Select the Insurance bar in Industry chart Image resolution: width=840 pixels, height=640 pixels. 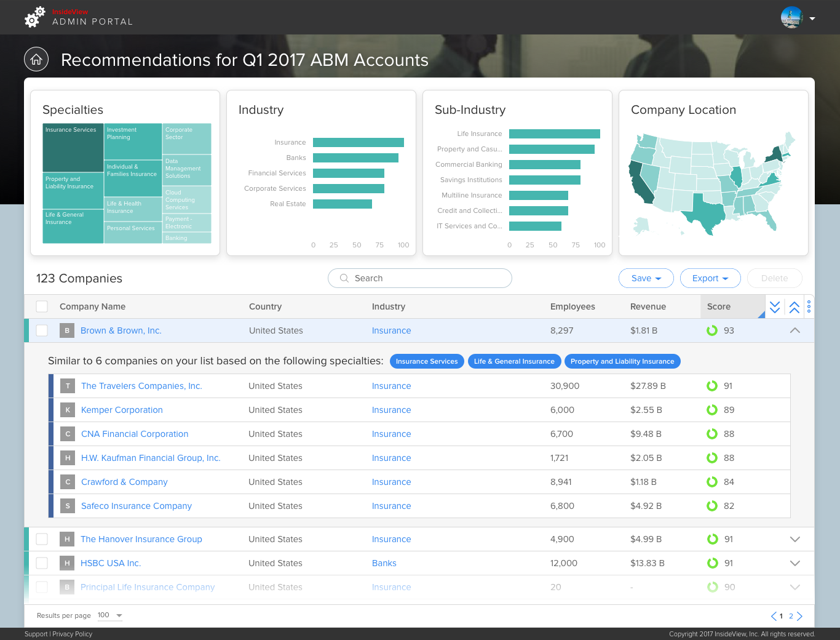pos(359,142)
